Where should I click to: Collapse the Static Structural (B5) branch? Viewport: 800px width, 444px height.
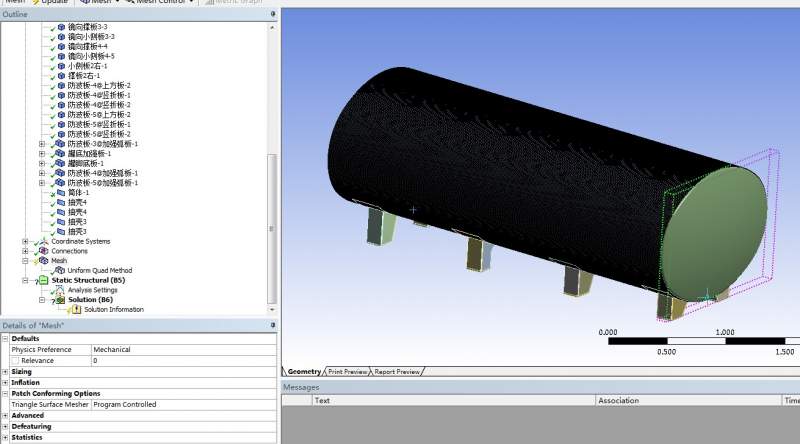pos(25,280)
